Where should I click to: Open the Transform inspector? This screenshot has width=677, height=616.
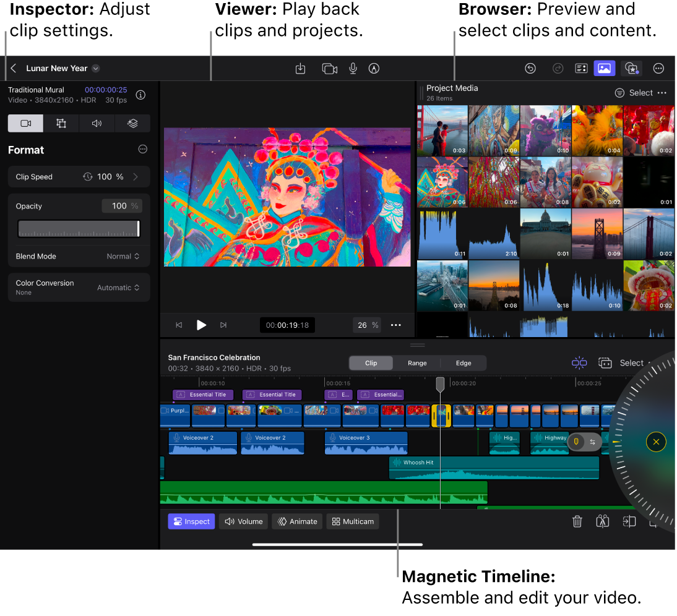(61, 123)
